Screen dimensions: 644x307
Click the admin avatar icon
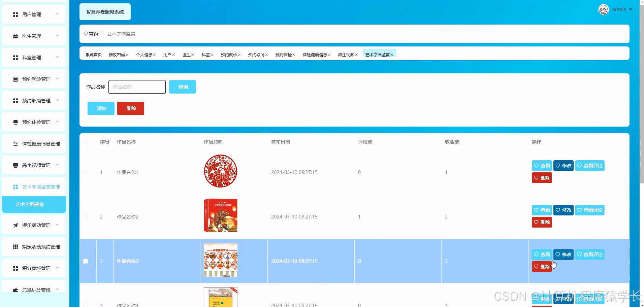[x=603, y=9]
